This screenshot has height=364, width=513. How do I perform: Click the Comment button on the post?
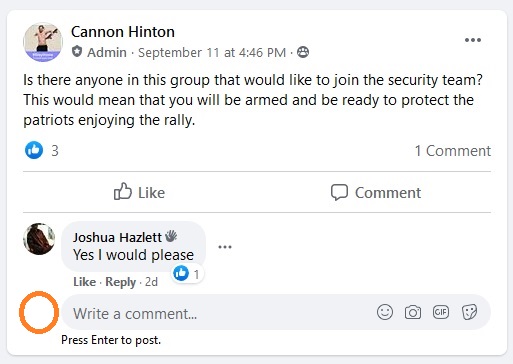pos(376,192)
